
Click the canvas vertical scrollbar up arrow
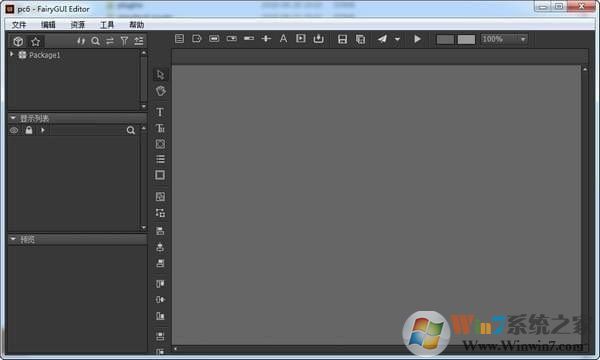pyautogui.click(x=585, y=69)
